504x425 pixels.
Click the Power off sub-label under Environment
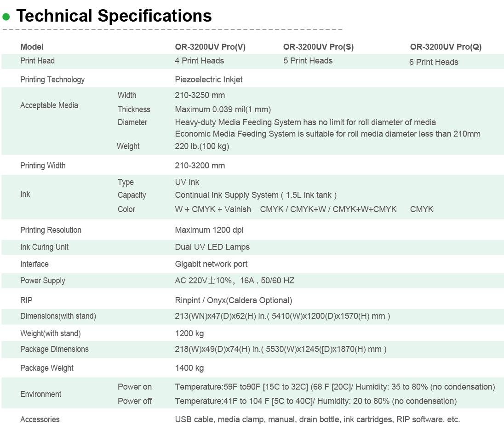coord(135,401)
